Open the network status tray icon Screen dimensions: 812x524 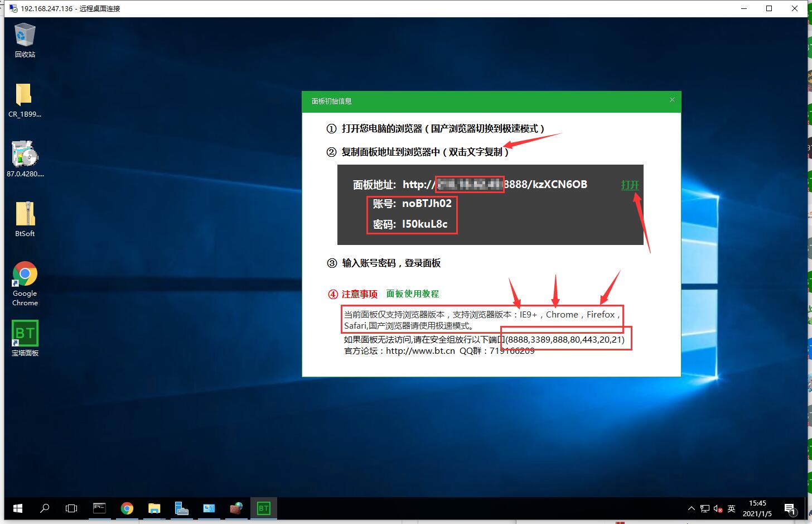click(705, 508)
